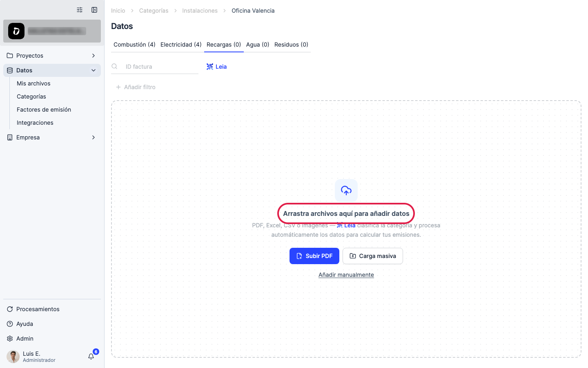588x368 pixels.
Task: Click the Carga masiva button
Action: point(373,256)
